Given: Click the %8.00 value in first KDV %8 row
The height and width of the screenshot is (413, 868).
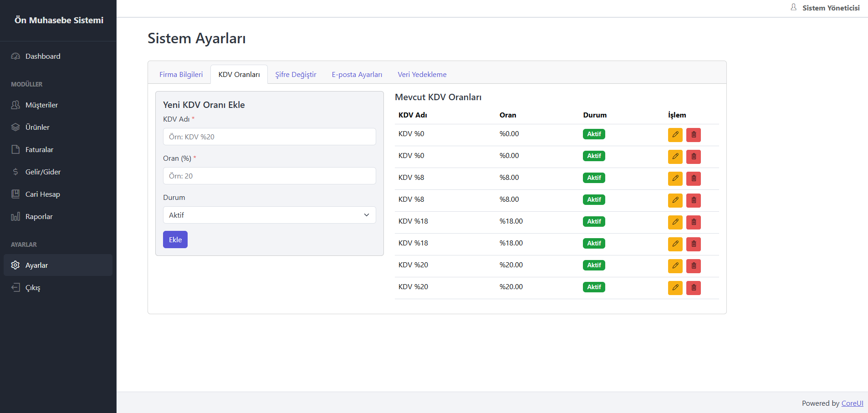Looking at the screenshot, I should (509, 178).
